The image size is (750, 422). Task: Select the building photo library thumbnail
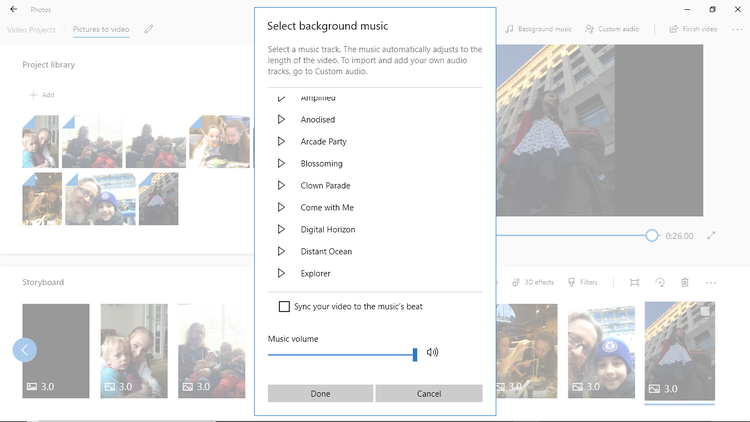159,199
